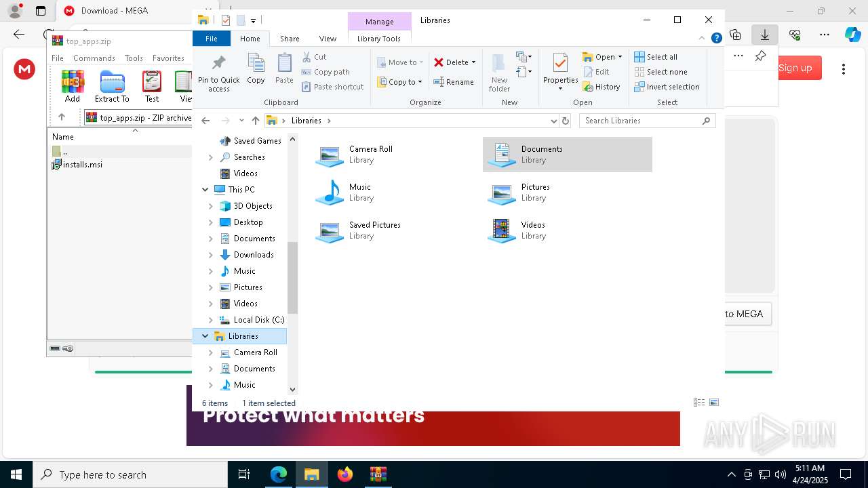Refresh the Libraries folder view
Image resolution: width=868 pixels, height=488 pixels.
pyautogui.click(x=566, y=121)
